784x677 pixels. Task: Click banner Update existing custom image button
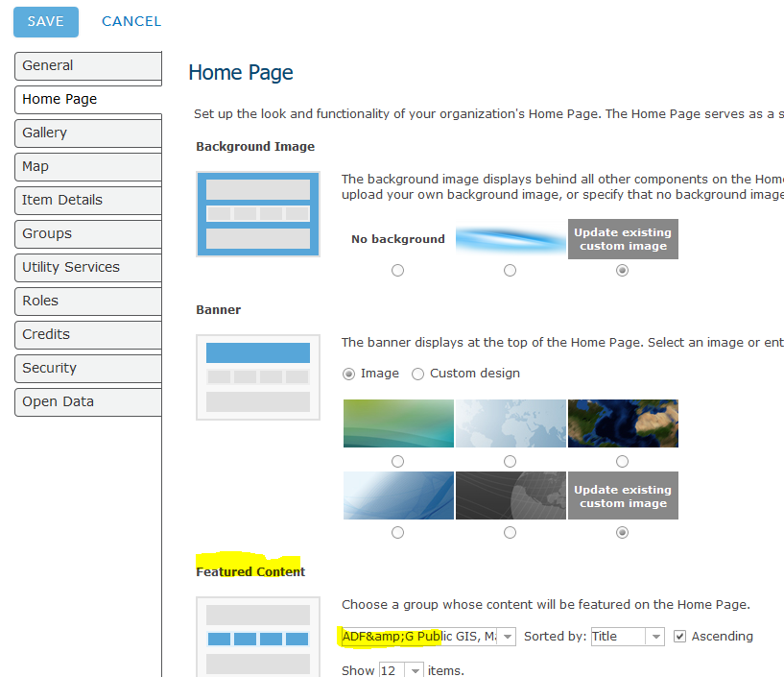pos(623,496)
